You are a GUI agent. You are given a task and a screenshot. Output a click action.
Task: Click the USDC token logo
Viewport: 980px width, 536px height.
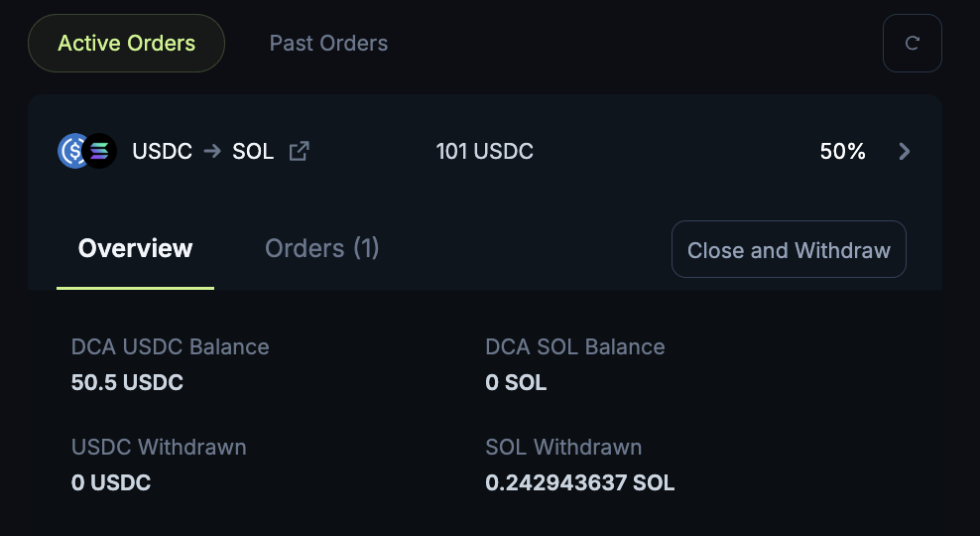72,151
